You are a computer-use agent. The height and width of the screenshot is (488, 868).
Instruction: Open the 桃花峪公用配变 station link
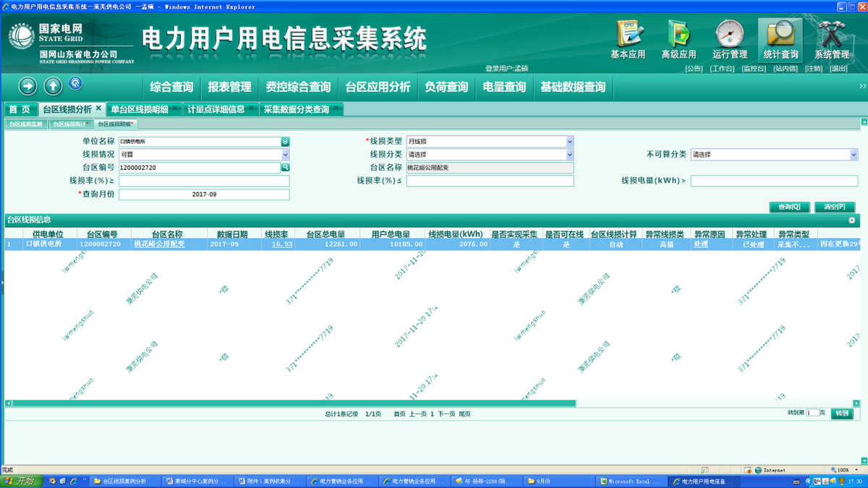[159, 244]
